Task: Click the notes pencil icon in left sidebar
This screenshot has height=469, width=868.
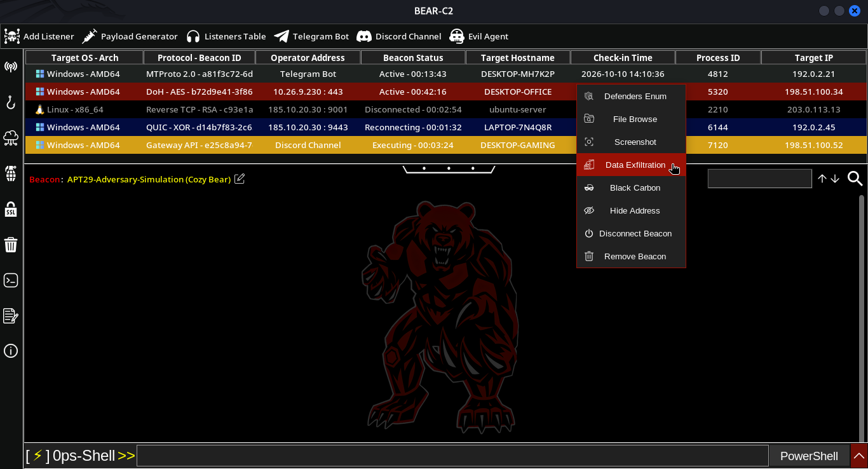Action: [11, 316]
